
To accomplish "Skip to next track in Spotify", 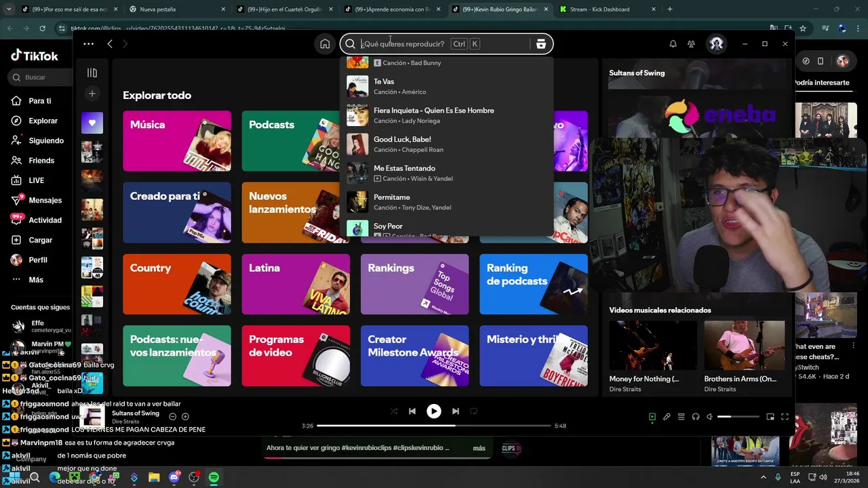I will 455,411.
